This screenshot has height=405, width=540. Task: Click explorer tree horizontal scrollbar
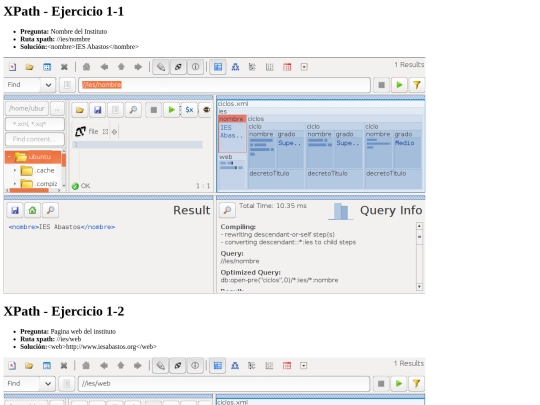(x=29, y=190)
